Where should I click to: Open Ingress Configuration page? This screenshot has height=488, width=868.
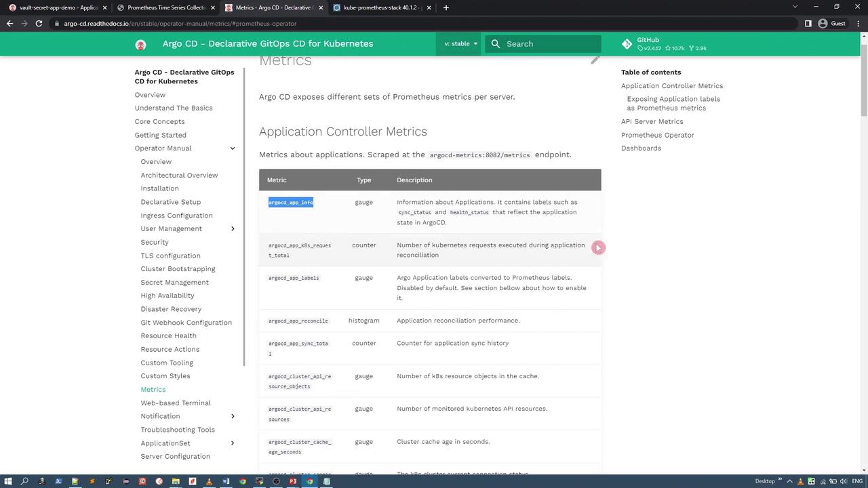tap(177, 216)
